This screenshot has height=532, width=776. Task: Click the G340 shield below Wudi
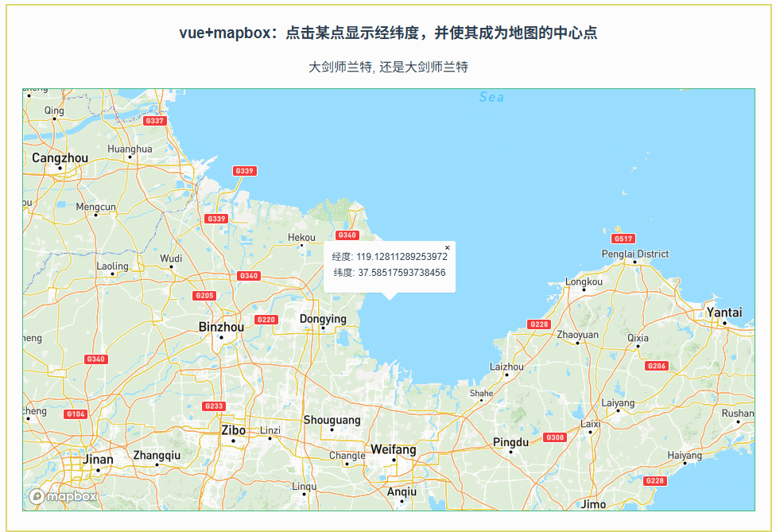(x=248, y=276)
